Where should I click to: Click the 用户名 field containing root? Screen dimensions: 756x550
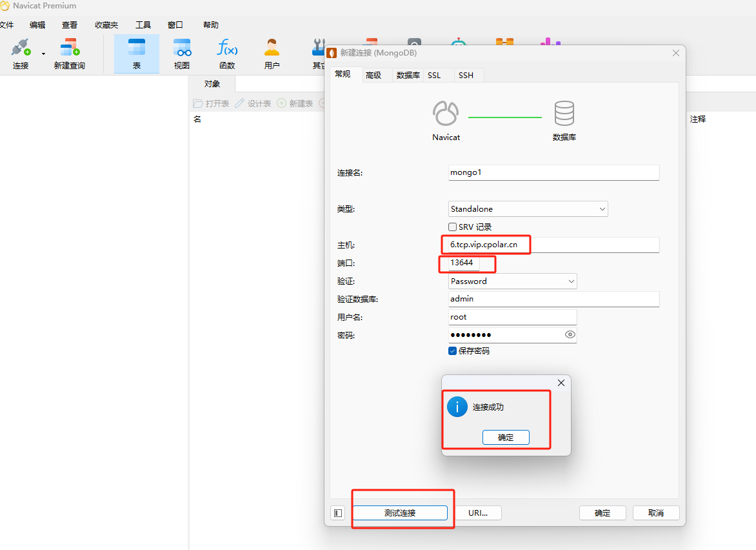(x=513, y=317)
